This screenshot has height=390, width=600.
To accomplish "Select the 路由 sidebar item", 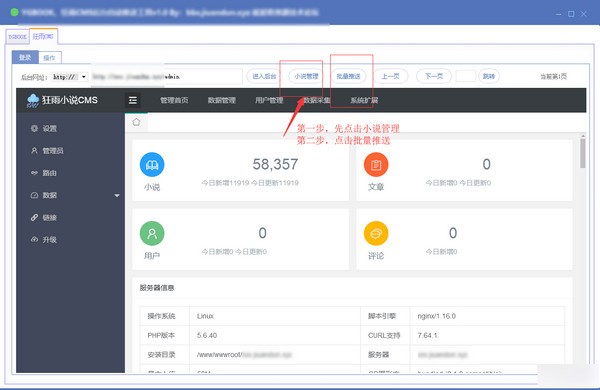I will pos(71,173).
